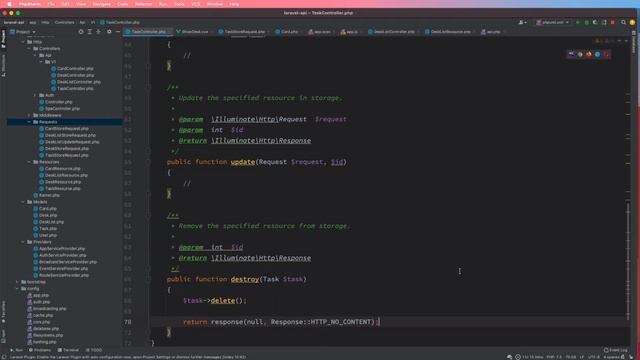The width and height of the screenshot is (640, 360).
Task: Switch to the TaskController.php editor tab
Action: pyautogui.click(x=148, y=31)
